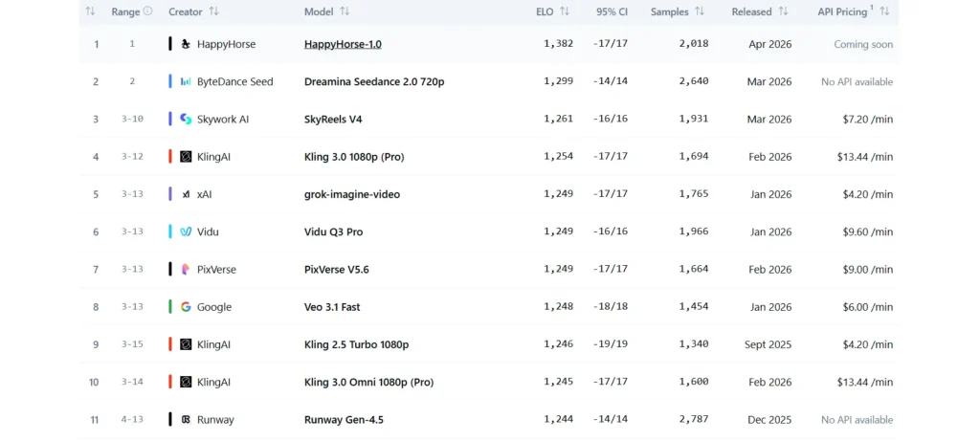The width and height of the screenshot is (980, 441).
Task: Open the Veo 3.1 Fast model
Action: (332, 307)
